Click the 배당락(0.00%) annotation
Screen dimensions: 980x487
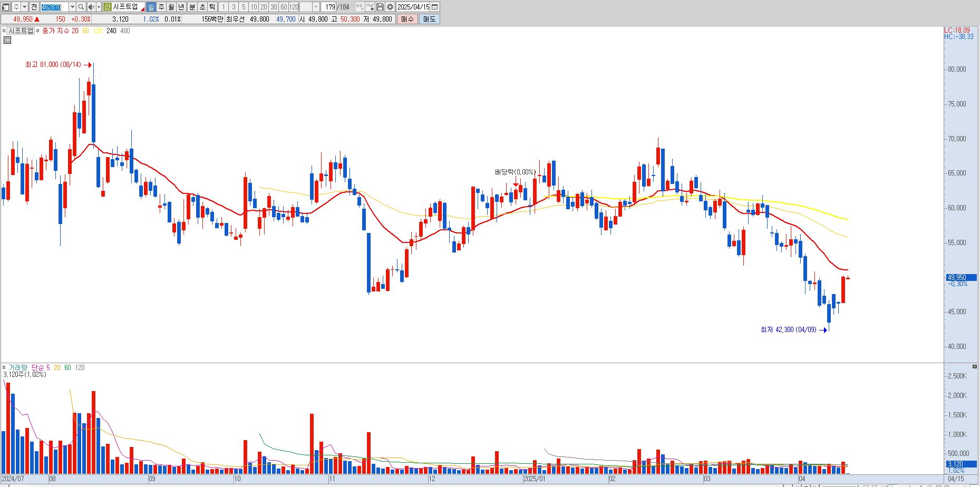point(515,172)
